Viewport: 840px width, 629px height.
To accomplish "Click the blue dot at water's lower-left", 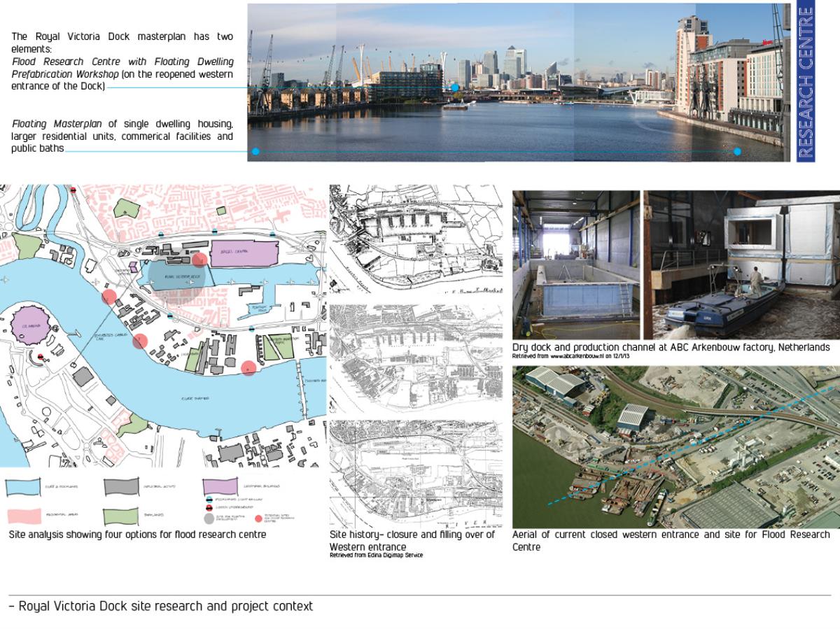I will click(x=256, y=151).
